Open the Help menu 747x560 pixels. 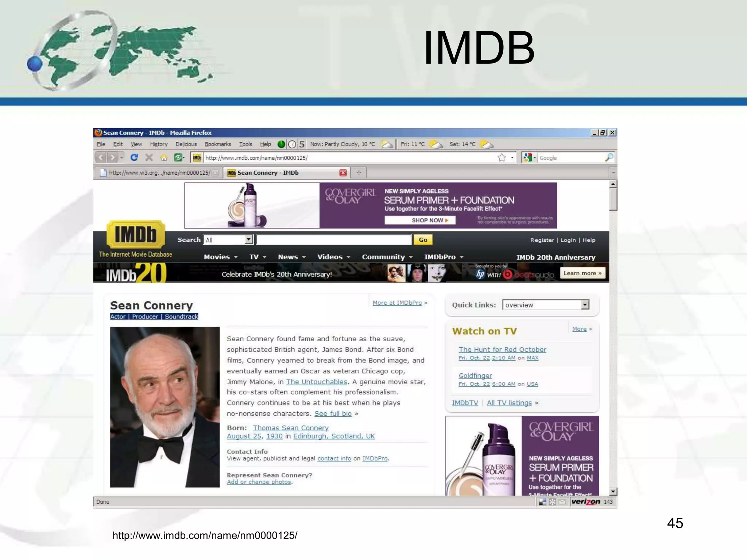[266, 144]
